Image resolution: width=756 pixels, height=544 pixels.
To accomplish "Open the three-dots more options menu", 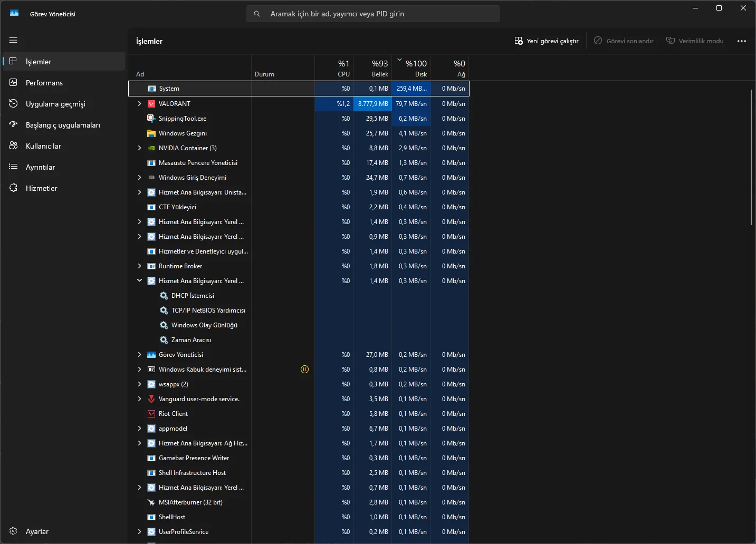I will coord(742,41).
